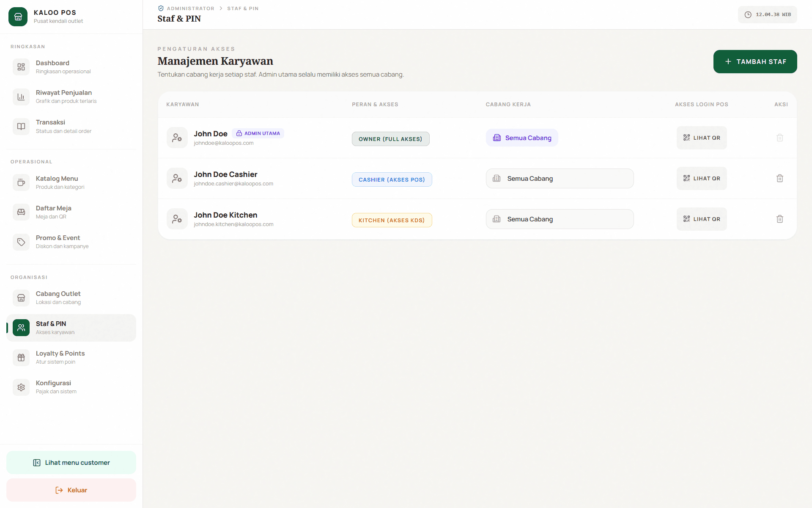Click the 12.04.38 WIB time display

pos(767,14)
